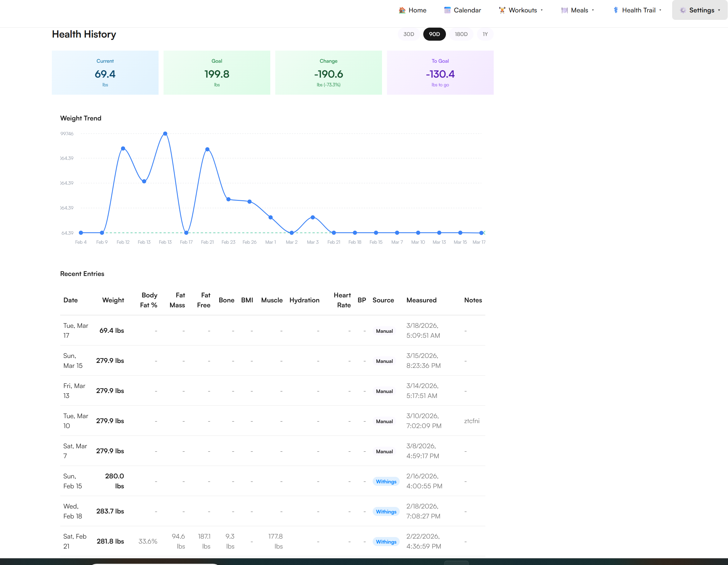This screenshot has height=565, width=728.
Task: Click the Calendar icon in navbar
Action: [x=447, y=10]
